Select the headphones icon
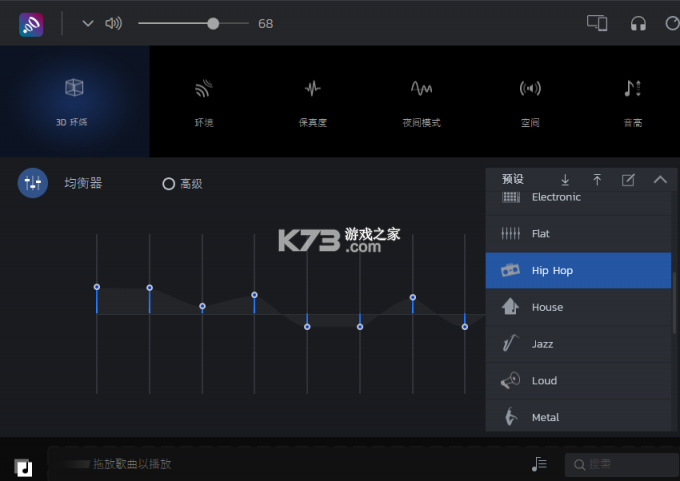Screen dimensions: 680x481 click(x=638, y=23)
